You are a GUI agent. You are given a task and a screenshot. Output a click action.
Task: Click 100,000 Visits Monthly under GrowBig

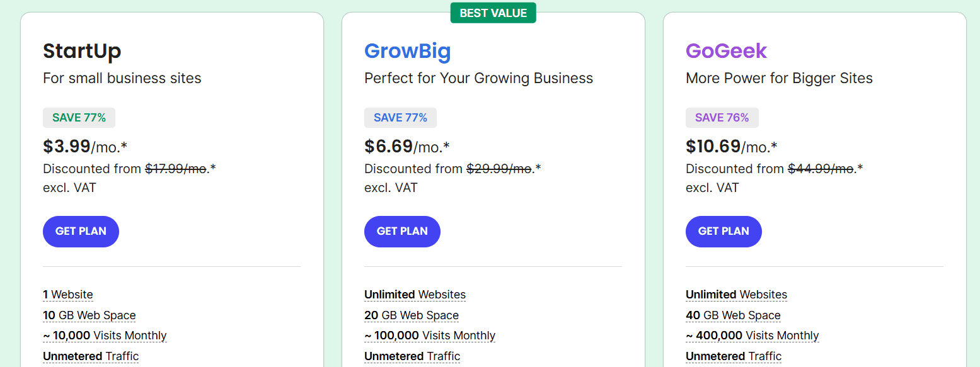[x=430, y=336]
